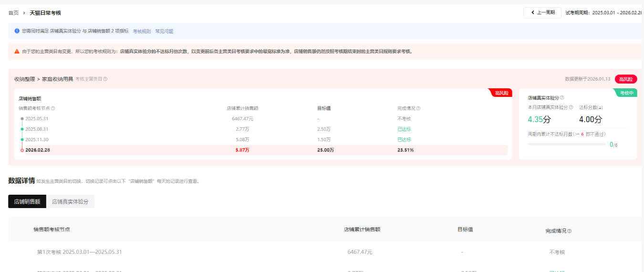This screenshot has width=644, height=272.
Task: Click help icon beside 本月店铺真实体验分
Action: pos(571,107)
